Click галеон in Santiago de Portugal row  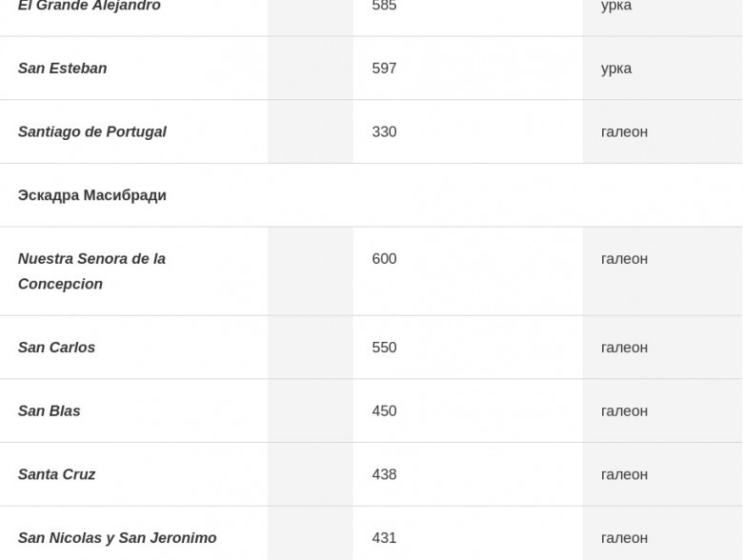pos(624,131)
